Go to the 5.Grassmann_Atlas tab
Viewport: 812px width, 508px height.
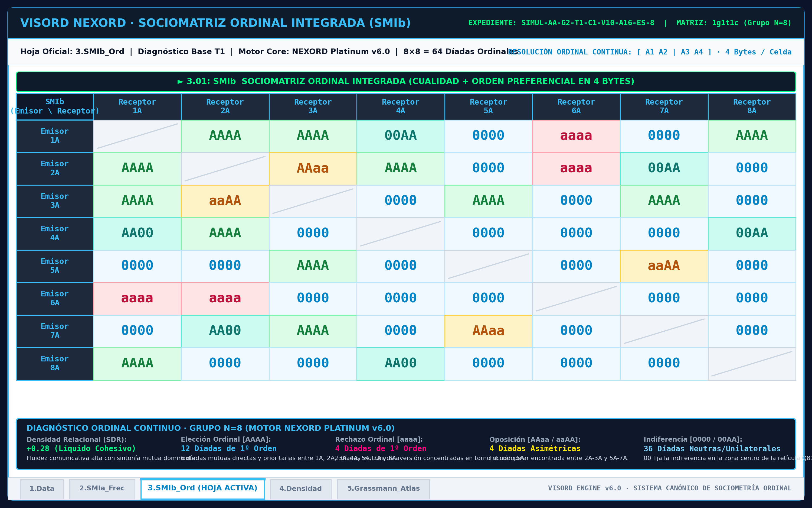click(384, 489)
